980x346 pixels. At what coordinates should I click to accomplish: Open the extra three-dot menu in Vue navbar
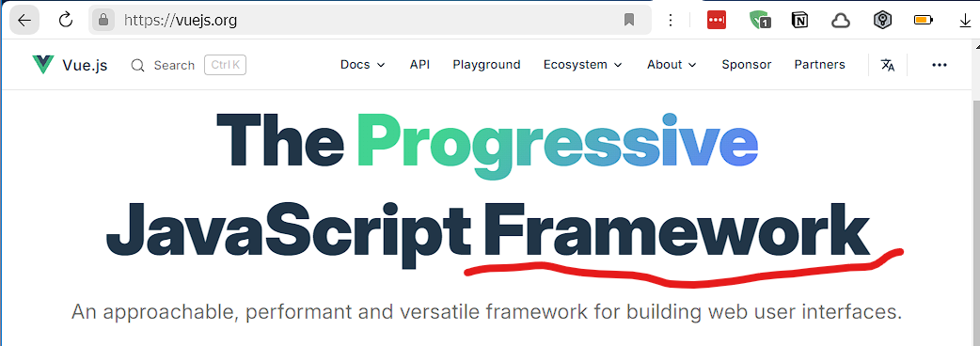click(x=940, y=65)
